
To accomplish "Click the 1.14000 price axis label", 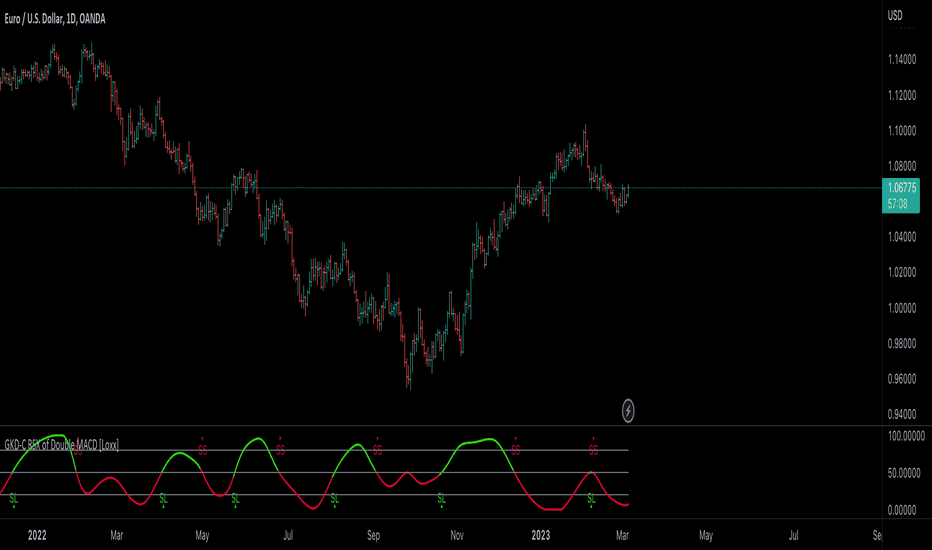I will [902, 59].
